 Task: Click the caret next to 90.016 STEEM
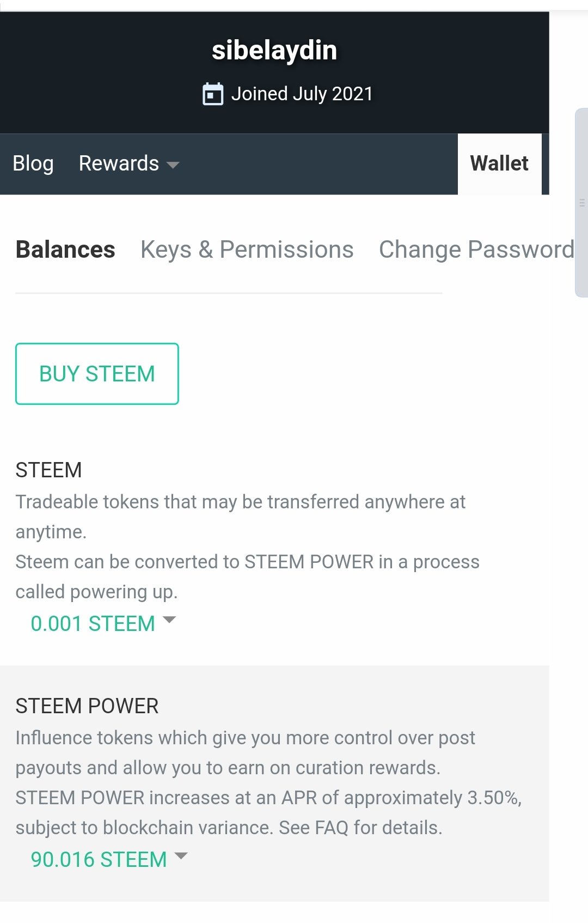tap(181, 856)
